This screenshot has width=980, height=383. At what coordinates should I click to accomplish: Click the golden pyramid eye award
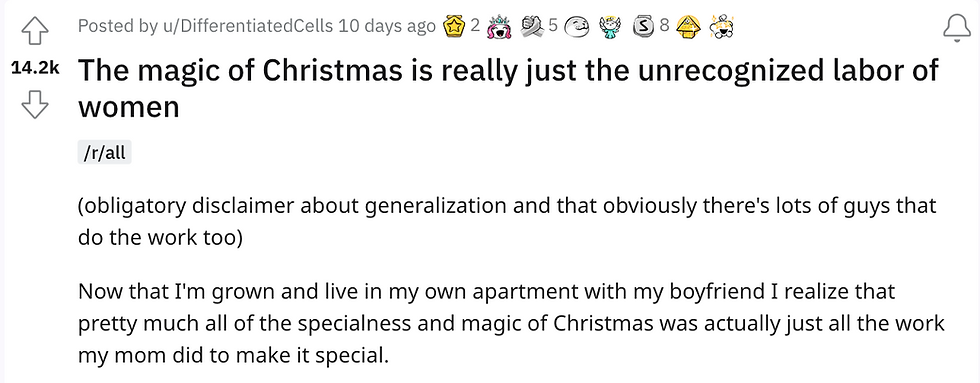click(x=687, y=27)
